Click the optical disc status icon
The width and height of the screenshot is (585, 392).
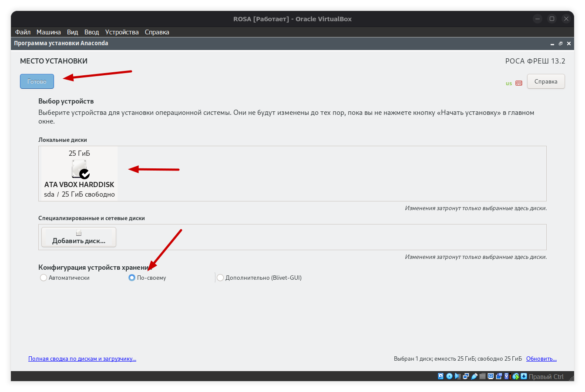[449, 376]
